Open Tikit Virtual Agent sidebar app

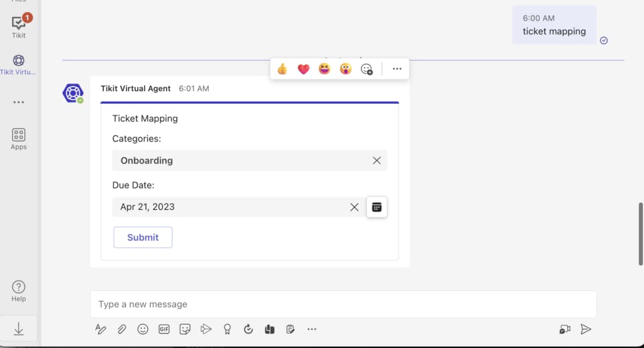[x=18, y=65]
